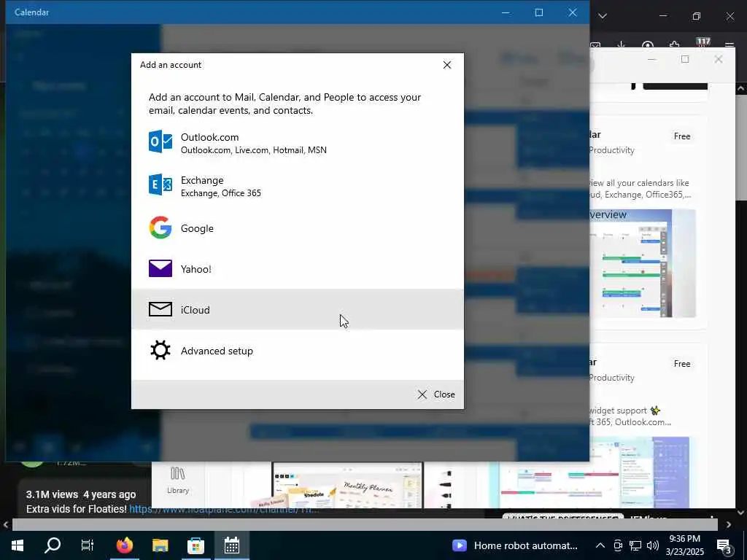Open the volume speaker tray icon
This screenshot has width=747, height=560.
point(653,545)
